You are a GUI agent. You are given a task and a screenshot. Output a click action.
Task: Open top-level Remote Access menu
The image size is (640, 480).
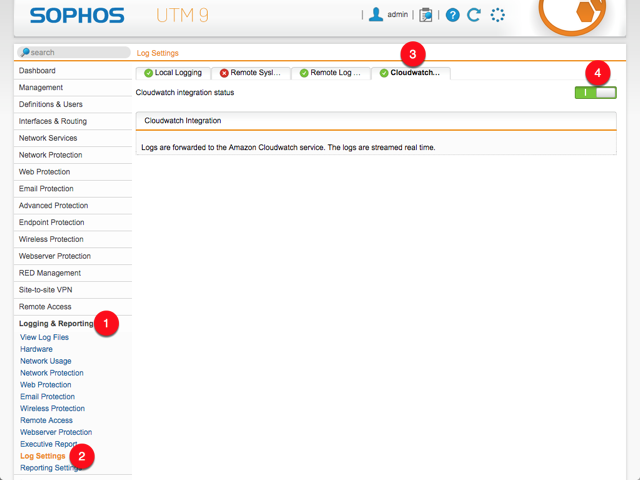(x=73, y=307)
